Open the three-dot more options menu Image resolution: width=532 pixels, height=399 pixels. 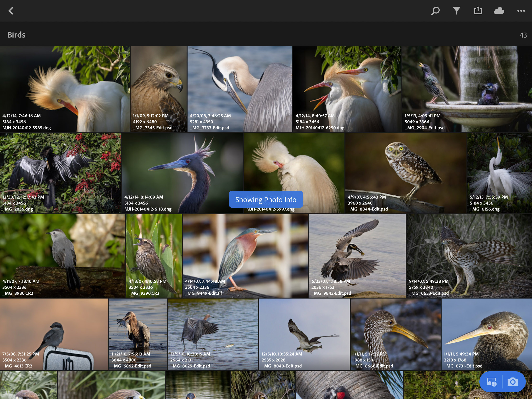coord(521,11)
